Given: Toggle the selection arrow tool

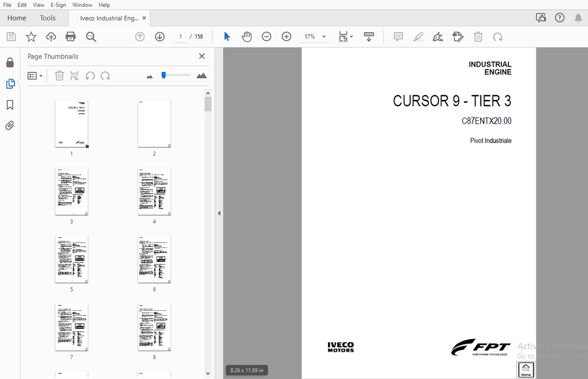Looking at the screenshot, I should (x=227, y=36).
